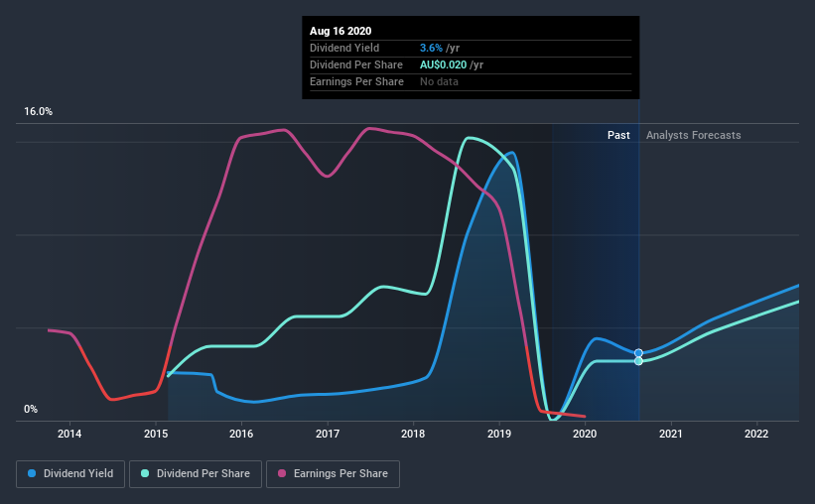815x504 pixels.
Task: Click the AU$0.020 value in tooltip
Action: pos(444,64)
